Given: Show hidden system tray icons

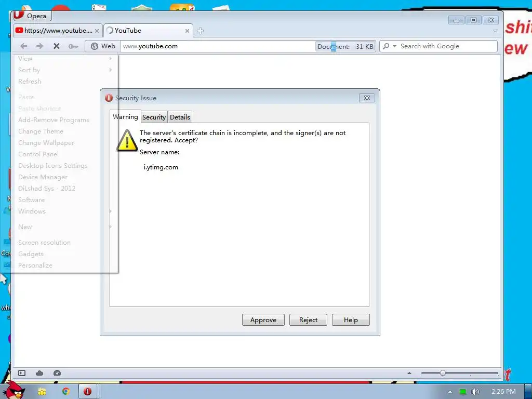Looking at the screenshot, I should click(x=450, y=392).
